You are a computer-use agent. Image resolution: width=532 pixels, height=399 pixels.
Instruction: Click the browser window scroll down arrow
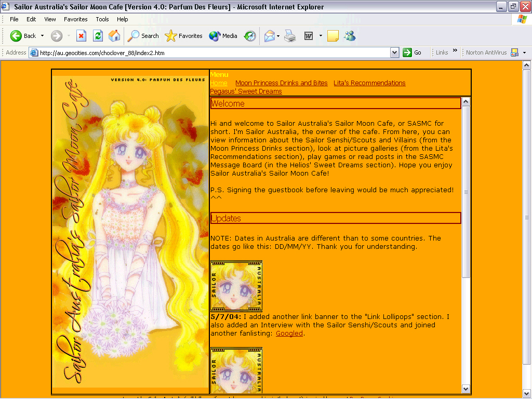click(527, 394)
